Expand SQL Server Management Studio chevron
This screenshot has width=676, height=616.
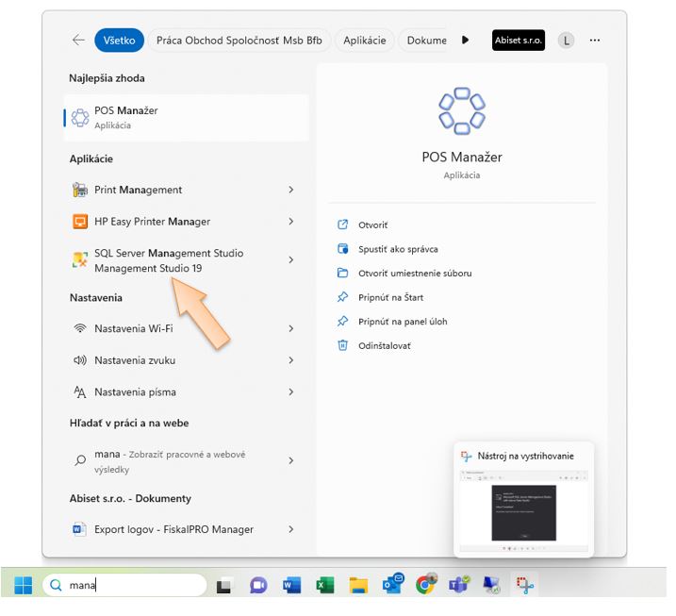[x=291, y=260]
